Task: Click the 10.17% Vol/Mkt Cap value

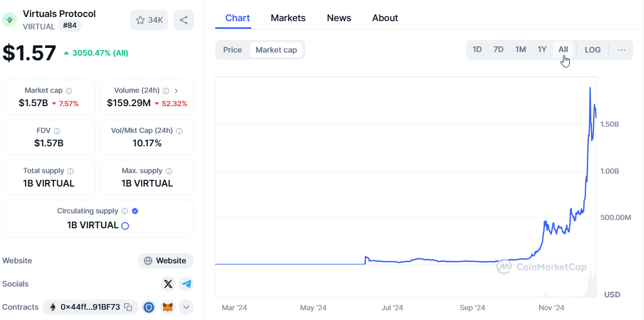Action: pos(147,143)
